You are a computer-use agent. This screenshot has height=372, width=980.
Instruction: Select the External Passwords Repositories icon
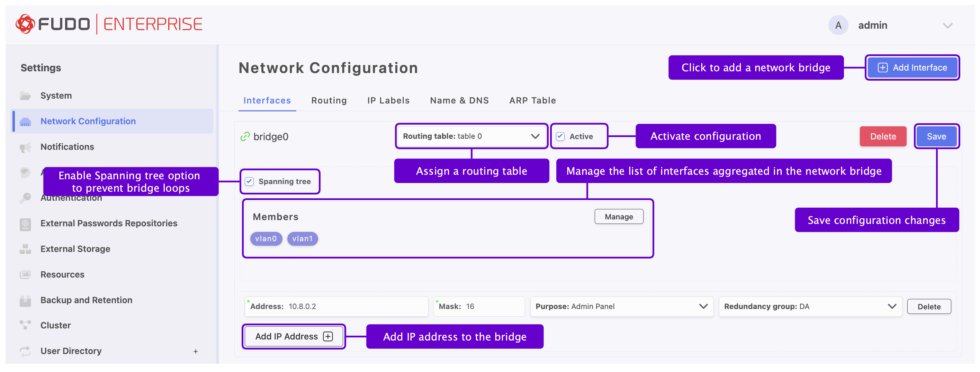25,224
